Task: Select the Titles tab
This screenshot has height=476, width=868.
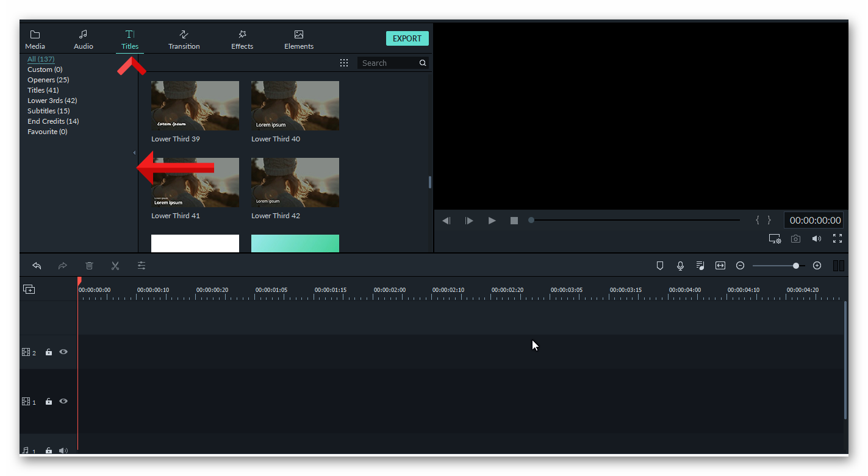Action: pos(130,40)
